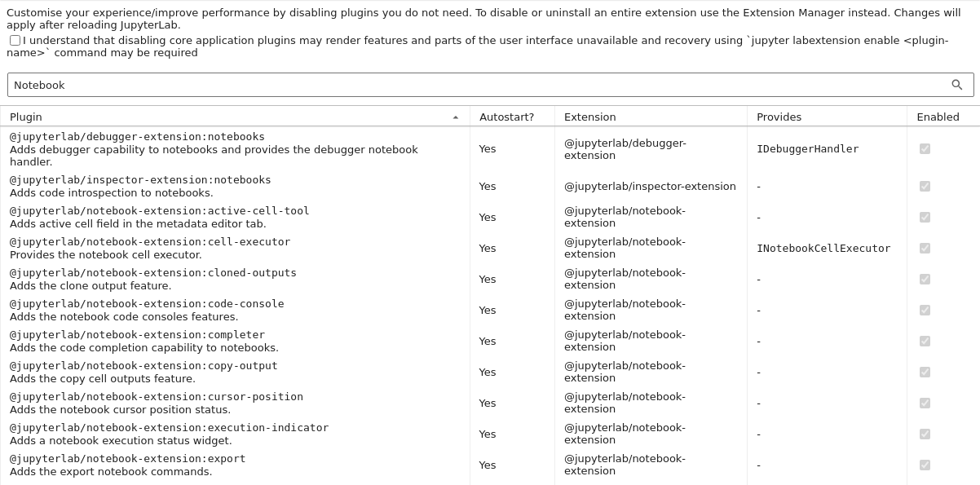Disable the debugger-extension:notebooks plugin
The height and width of the screenshot is (485, 980).
click(925, 148)
